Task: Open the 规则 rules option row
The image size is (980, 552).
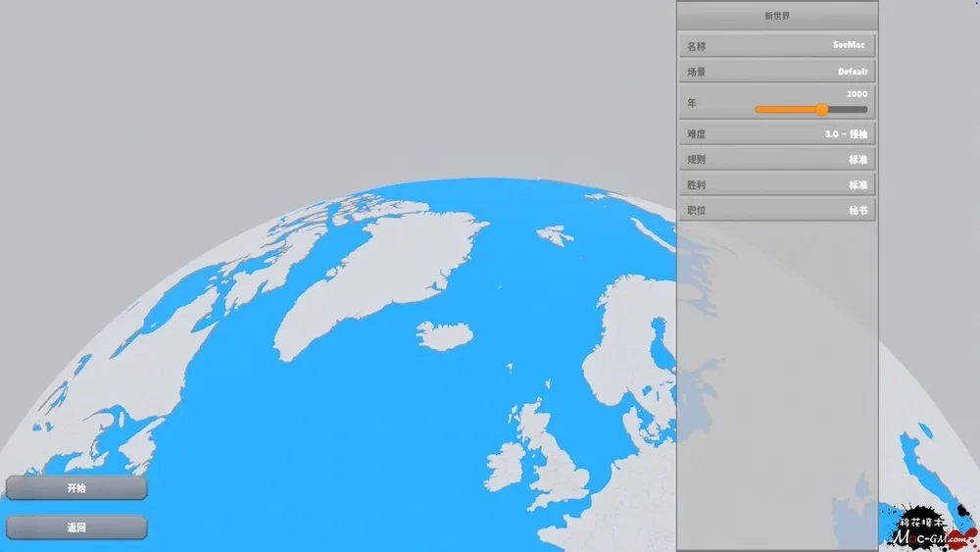Action: [x=777, y=160]
